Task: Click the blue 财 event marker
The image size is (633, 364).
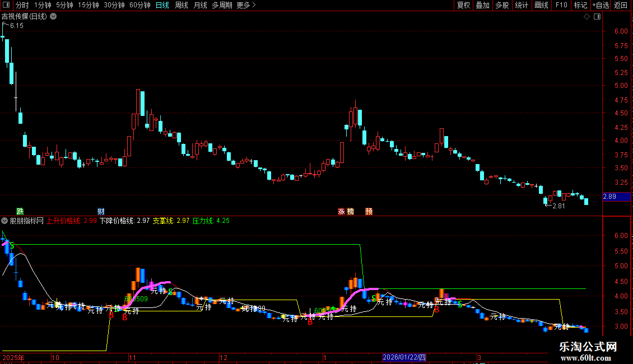Action: tap(101, 212)
